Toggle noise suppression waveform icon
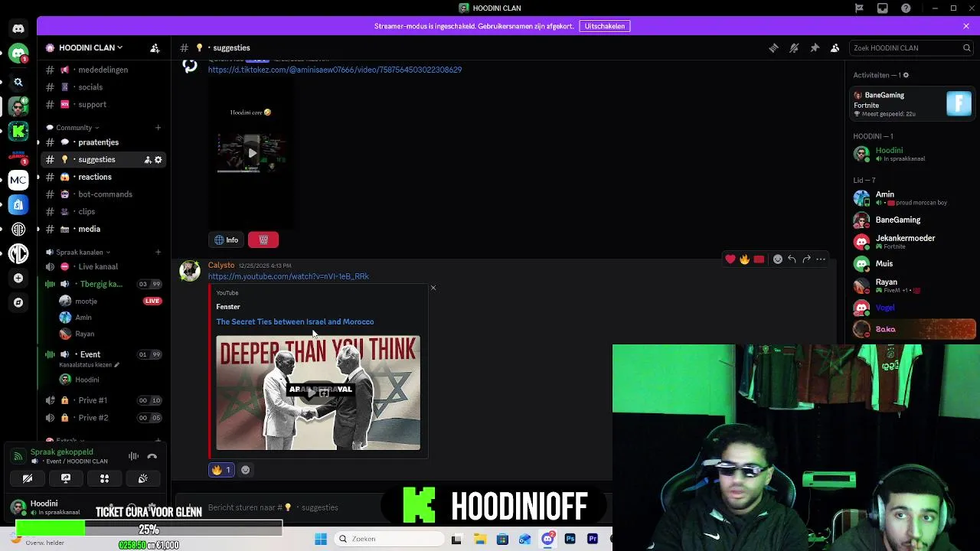This screenshot has width=980, height=551. coord(133,456)
